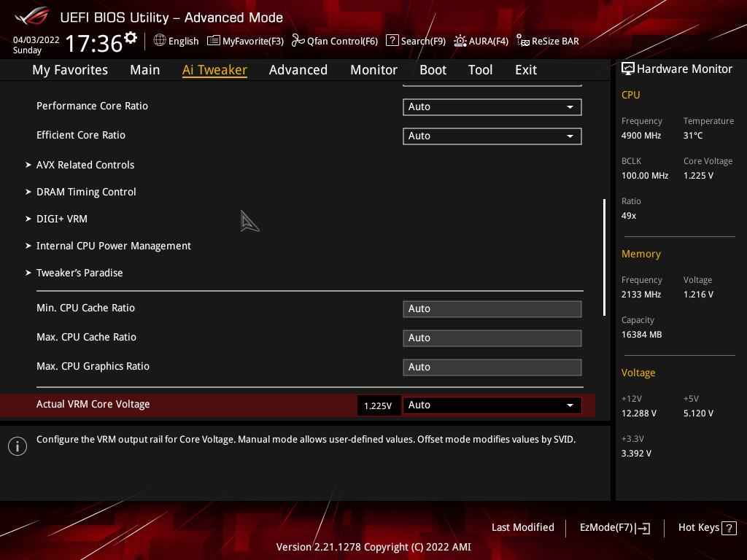Click BCLK 100.00 MHz value
Image resolution: width=747 pixels, height=560 pixels.
[645, 176]
